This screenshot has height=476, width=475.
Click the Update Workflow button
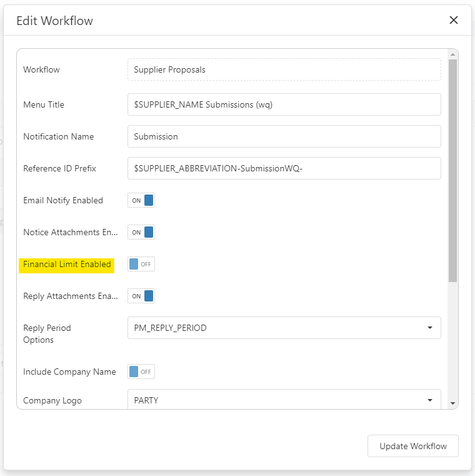pos(413,446)
